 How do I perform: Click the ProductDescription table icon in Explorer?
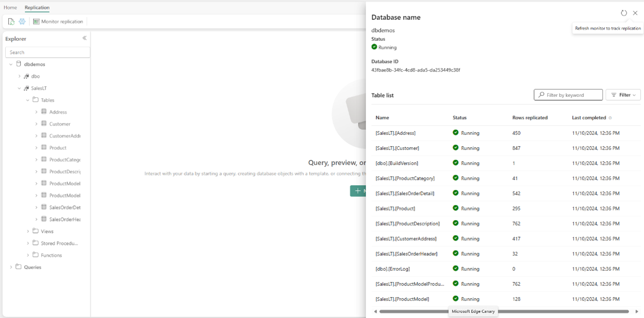pyautogui.click(x=44, y=171)
